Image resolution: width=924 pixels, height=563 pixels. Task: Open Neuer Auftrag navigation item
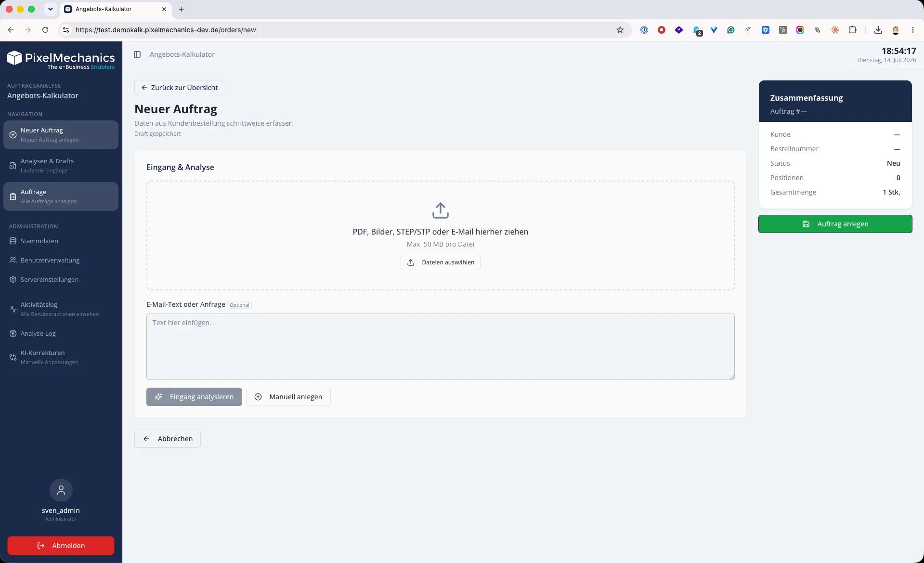[x=61, y=135]
